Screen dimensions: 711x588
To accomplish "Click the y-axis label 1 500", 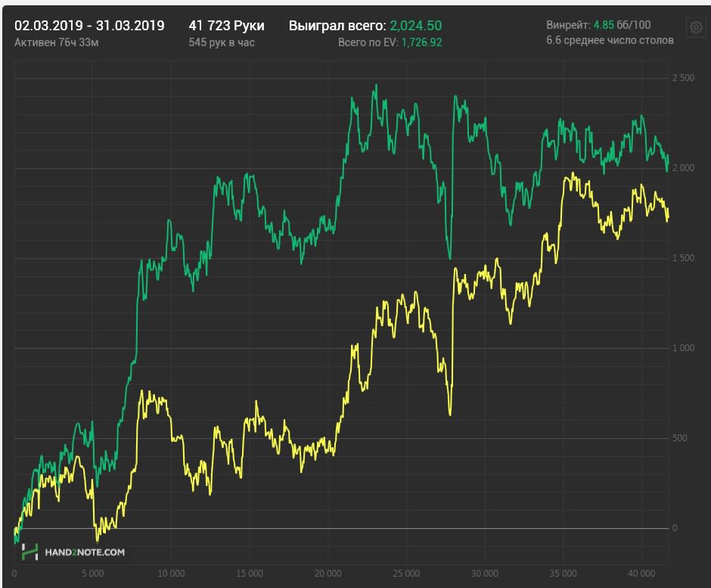I will pyautogui.click(x=683, y=258).
